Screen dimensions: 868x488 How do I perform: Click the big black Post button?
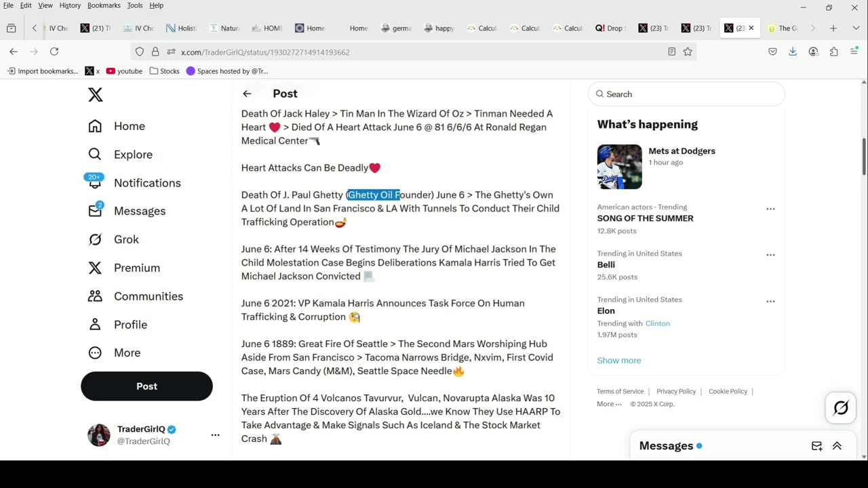pos(146,386)
